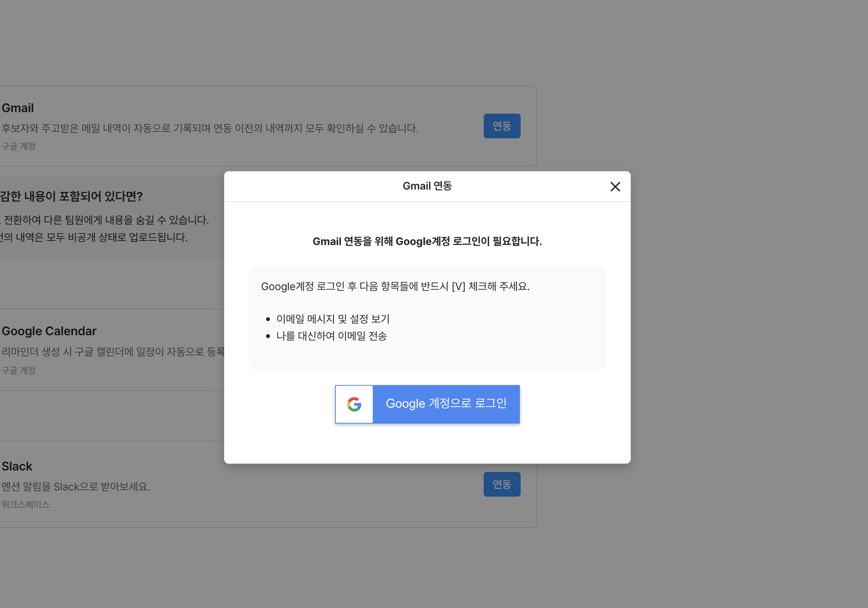Click the Slack row 연동 button
This screenshot has height=608, width=868.
tap(501, 484)
